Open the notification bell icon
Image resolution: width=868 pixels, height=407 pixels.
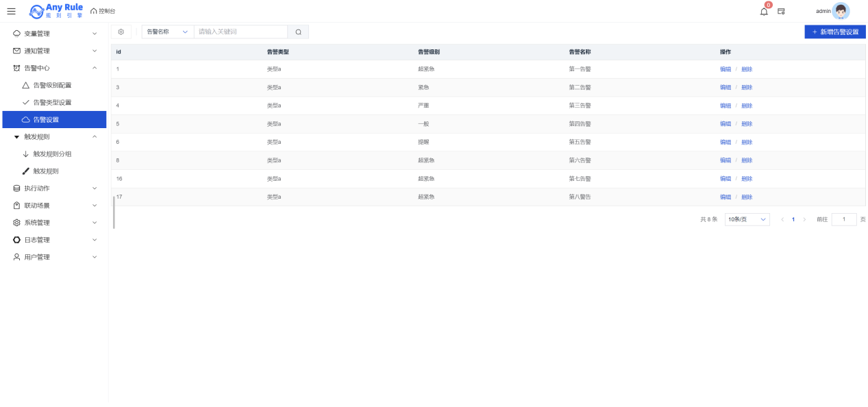click(764, 11)
